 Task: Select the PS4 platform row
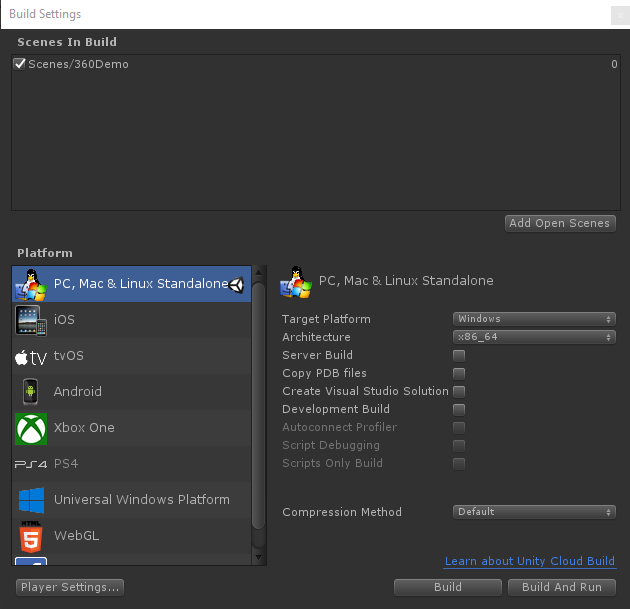coord(131,464)
